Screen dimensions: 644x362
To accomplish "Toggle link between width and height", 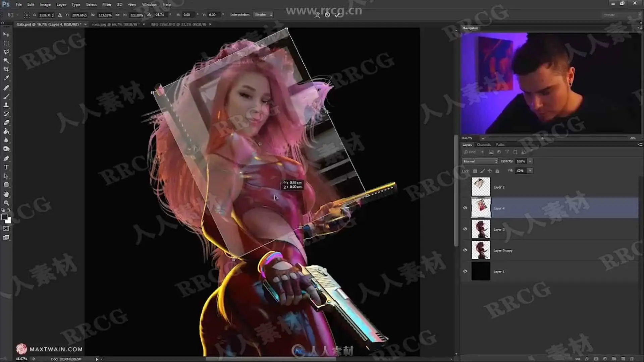I will point(117,15).
